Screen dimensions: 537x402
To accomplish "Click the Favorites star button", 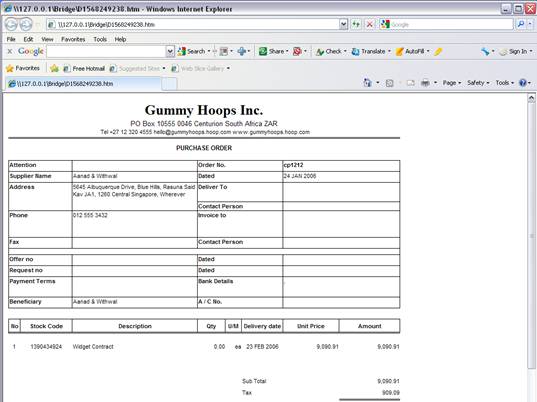I will [x=23, y=68].
